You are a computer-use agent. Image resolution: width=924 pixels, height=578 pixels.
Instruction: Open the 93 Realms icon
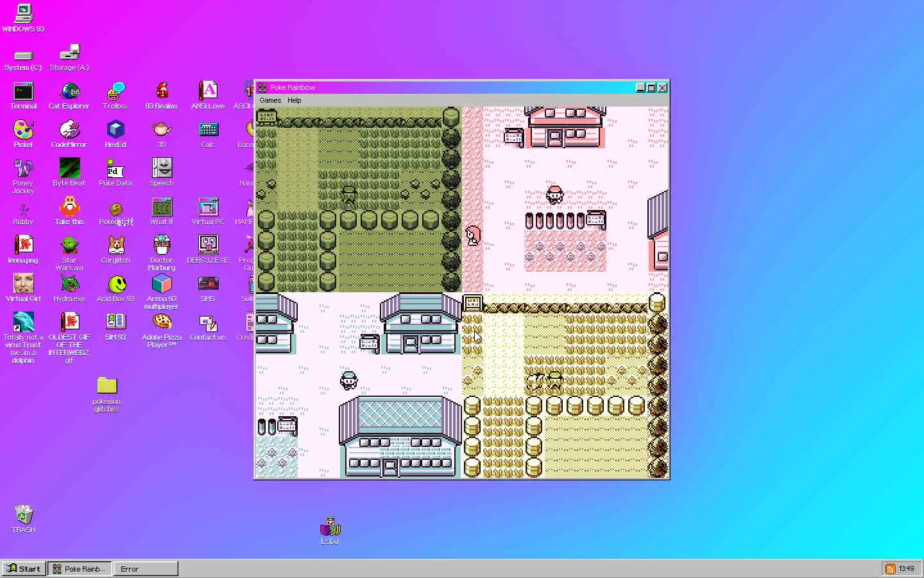pyautogui.click(x=162, y=96)
